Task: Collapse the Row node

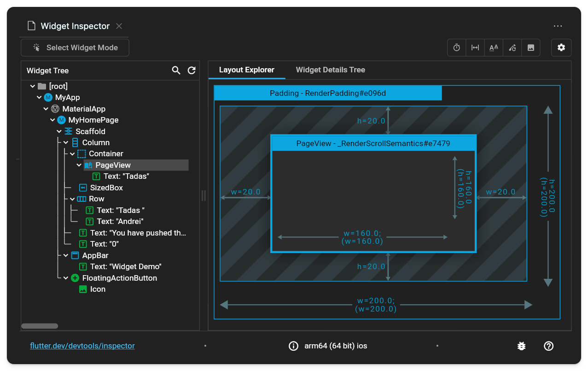Action: click(72, 199)
